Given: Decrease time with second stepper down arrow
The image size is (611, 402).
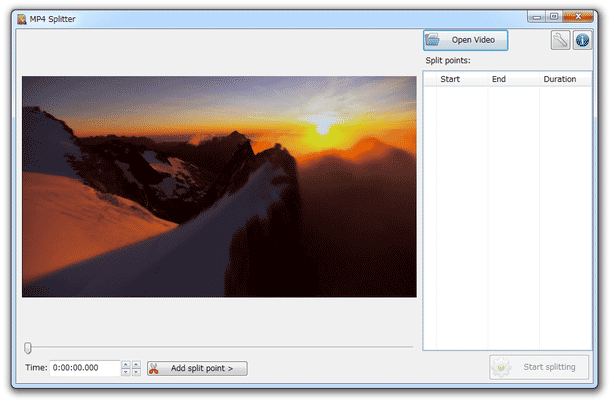Looking at the screenshot, I should 136,372.
